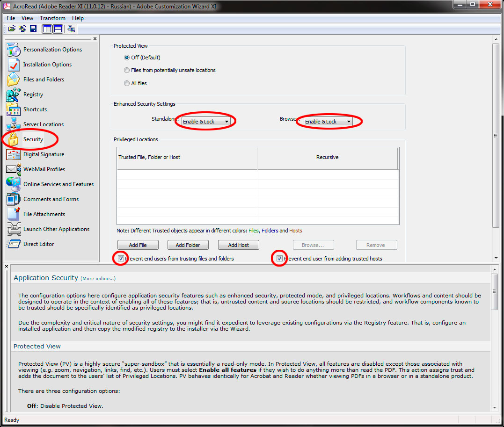Select Launch Other Applications section

point(48,229)
